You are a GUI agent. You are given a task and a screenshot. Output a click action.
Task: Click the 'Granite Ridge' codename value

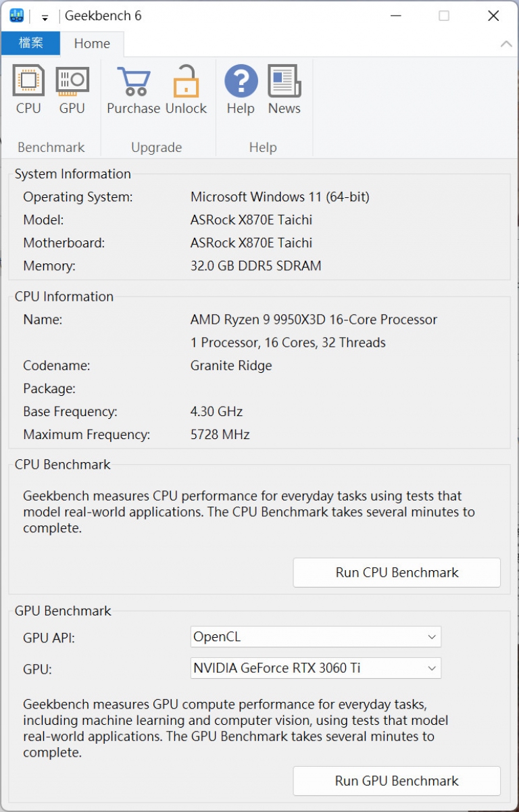pos(231,365)
